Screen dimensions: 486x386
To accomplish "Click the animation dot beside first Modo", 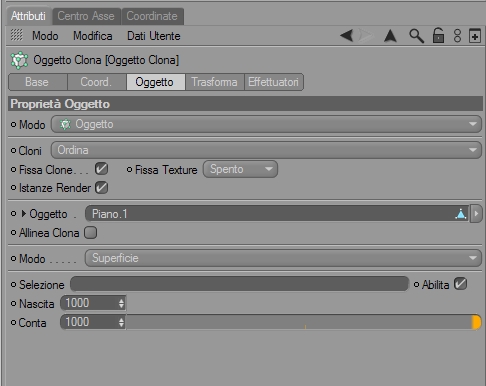I will tap(13, 124).
